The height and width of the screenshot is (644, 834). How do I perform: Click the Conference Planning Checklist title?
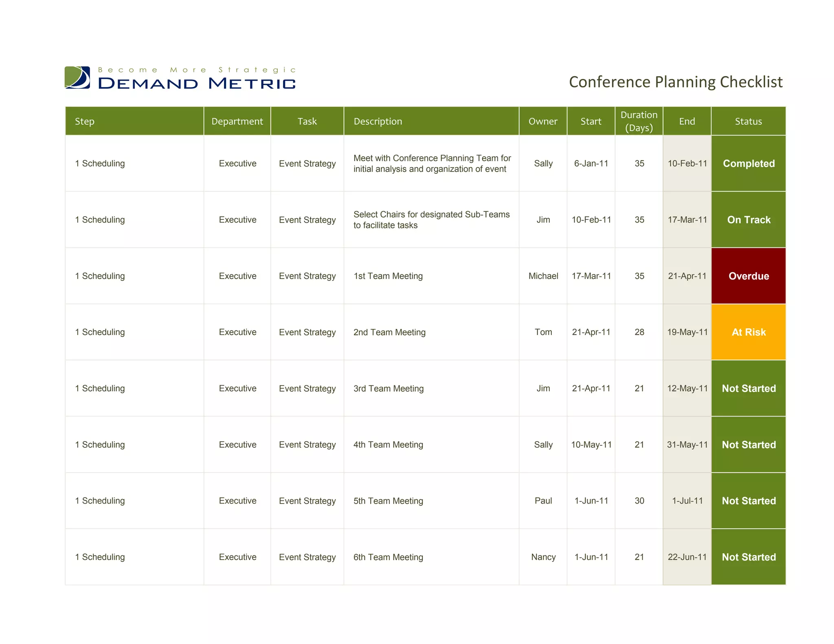(675, 82)
